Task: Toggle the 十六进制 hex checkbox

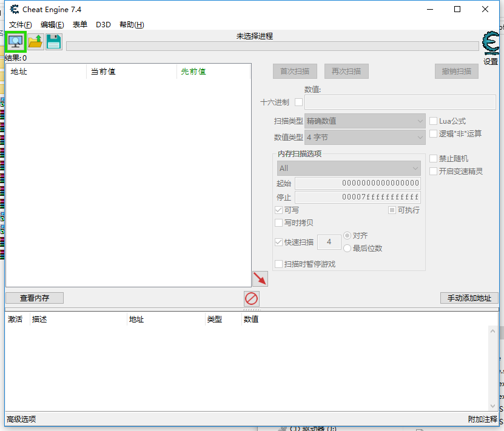Action: point(298,102)
